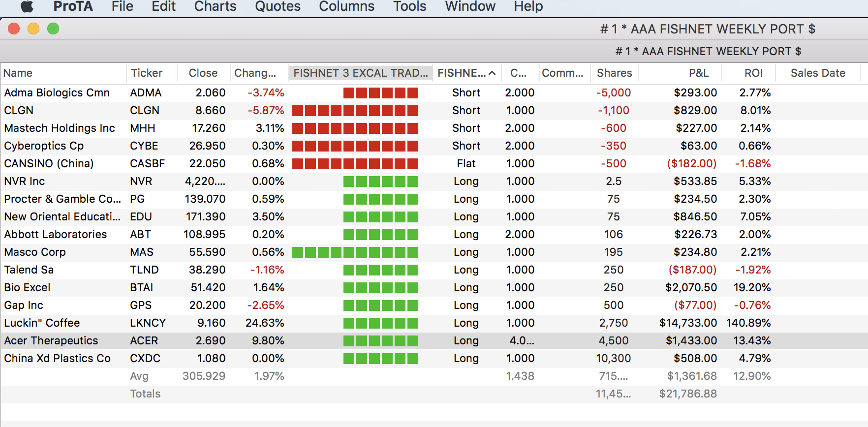Image resolution: width=868 pixels, height=427 pixels.
Task: Select the Mastech Holdings Inc row
Action: 434,128
